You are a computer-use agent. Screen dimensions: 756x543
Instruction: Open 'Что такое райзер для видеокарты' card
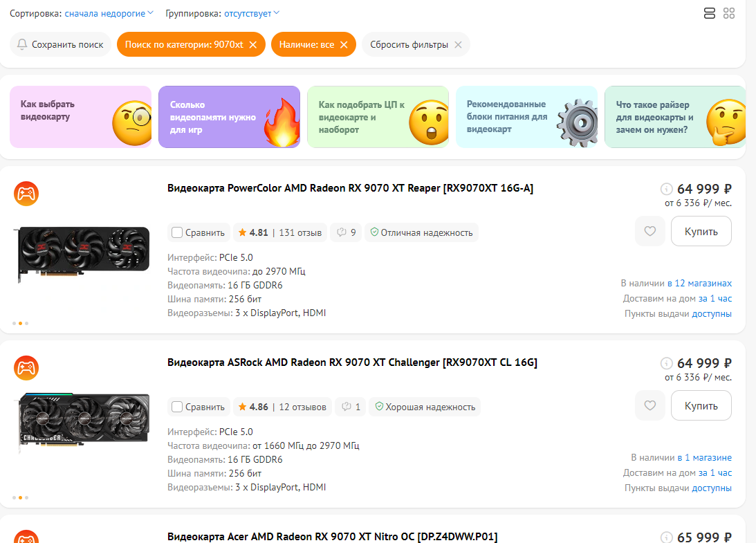coord(675,117)
